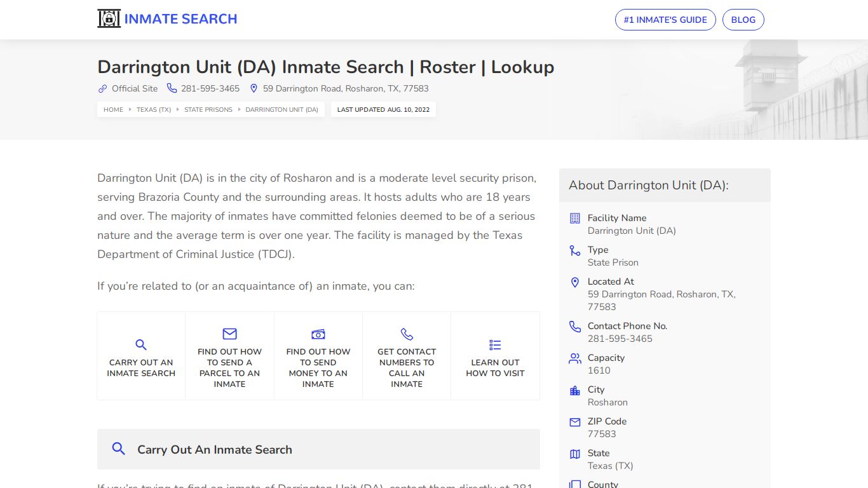Viewport: 868px width, 488px height.
Task: Click the Capacity people icon
Action: pyautogui.click(x=575, y=358)
